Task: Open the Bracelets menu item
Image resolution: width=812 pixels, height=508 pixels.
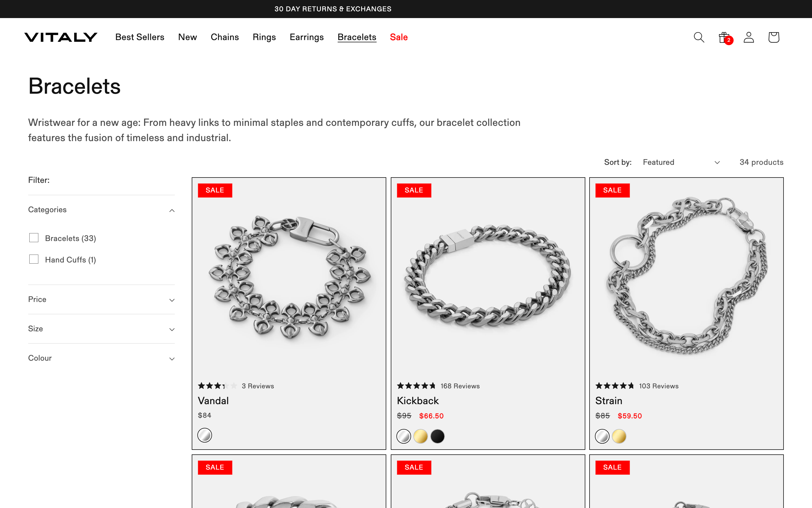Action: [x=357, y=37]
